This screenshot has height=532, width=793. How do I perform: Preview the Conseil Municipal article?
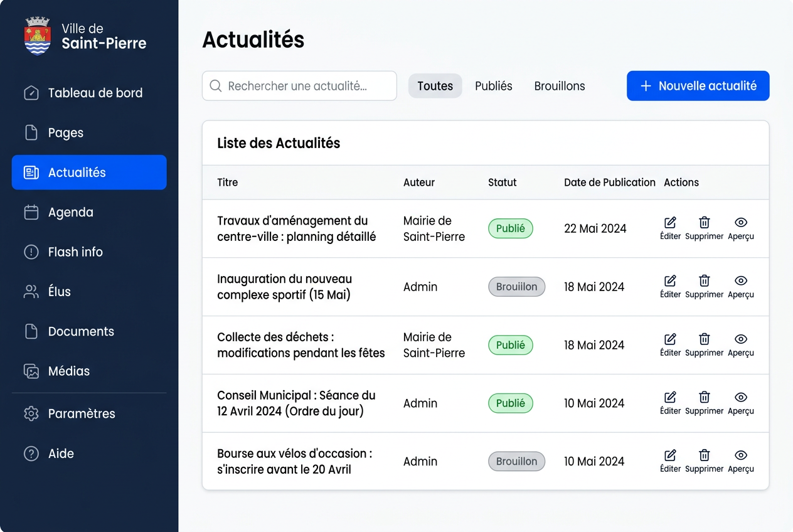click(x=741, y=403)
